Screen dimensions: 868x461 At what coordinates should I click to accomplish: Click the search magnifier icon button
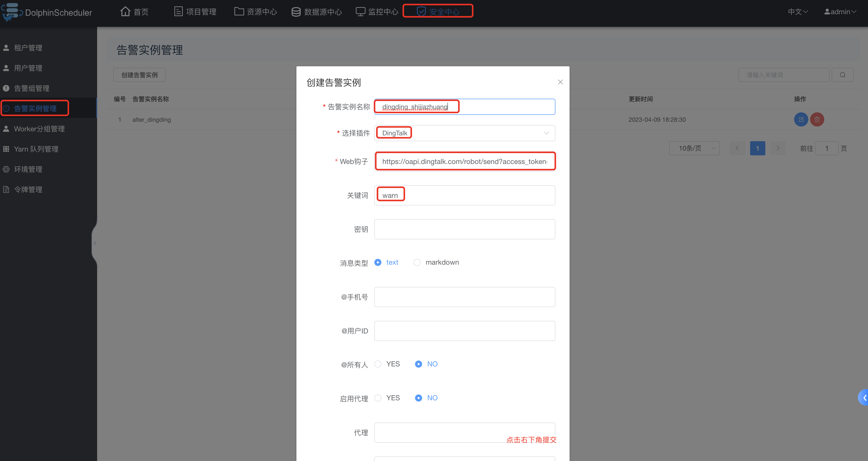842,75
